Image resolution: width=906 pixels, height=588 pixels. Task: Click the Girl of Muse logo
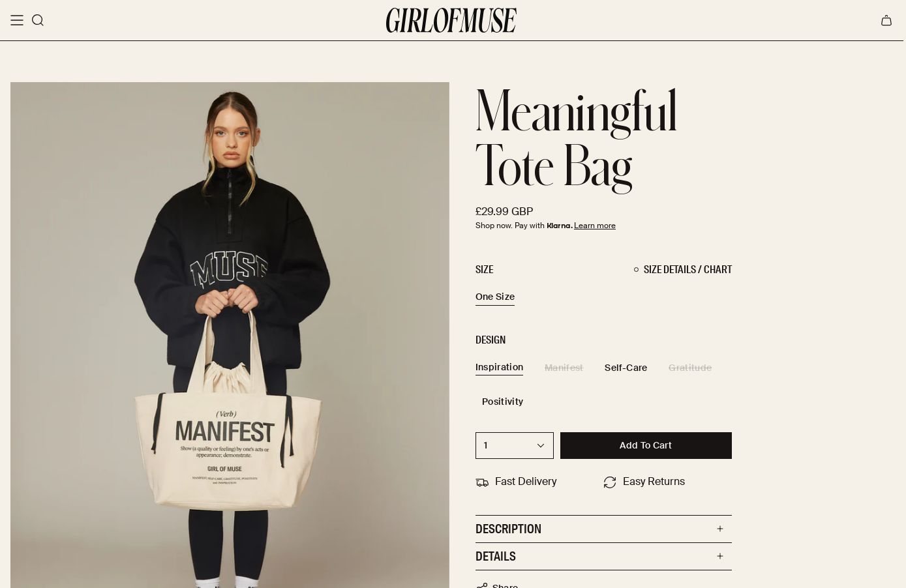pyautogui.click(x=451, y=20)
